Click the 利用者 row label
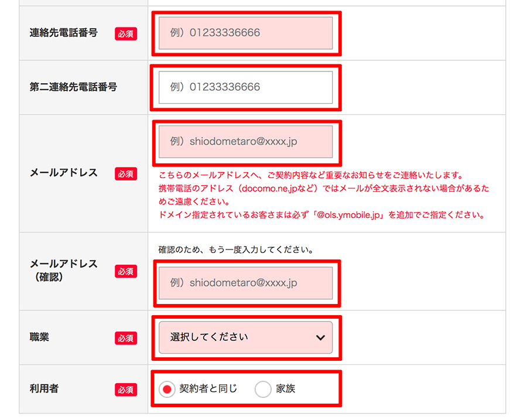 44,389
